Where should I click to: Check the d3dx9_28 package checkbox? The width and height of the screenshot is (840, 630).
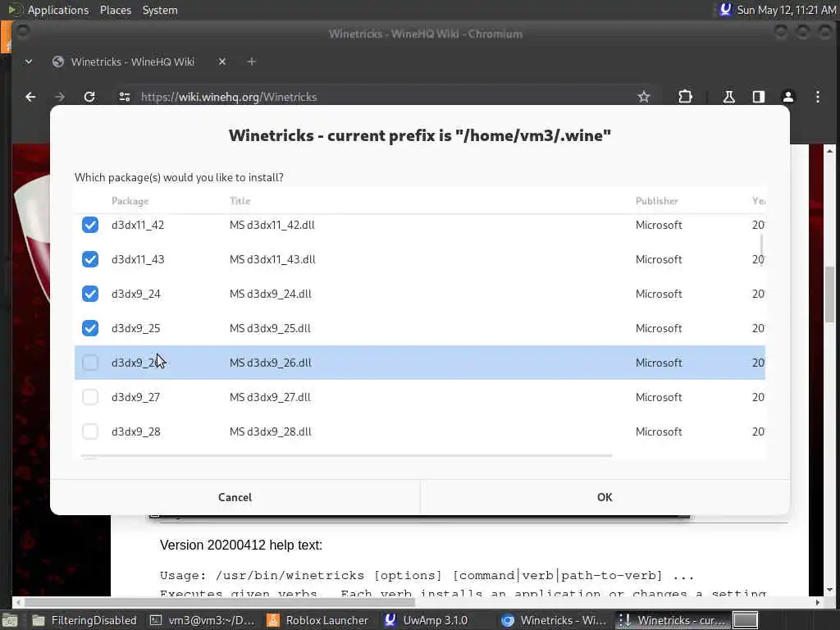click(90, 431)
